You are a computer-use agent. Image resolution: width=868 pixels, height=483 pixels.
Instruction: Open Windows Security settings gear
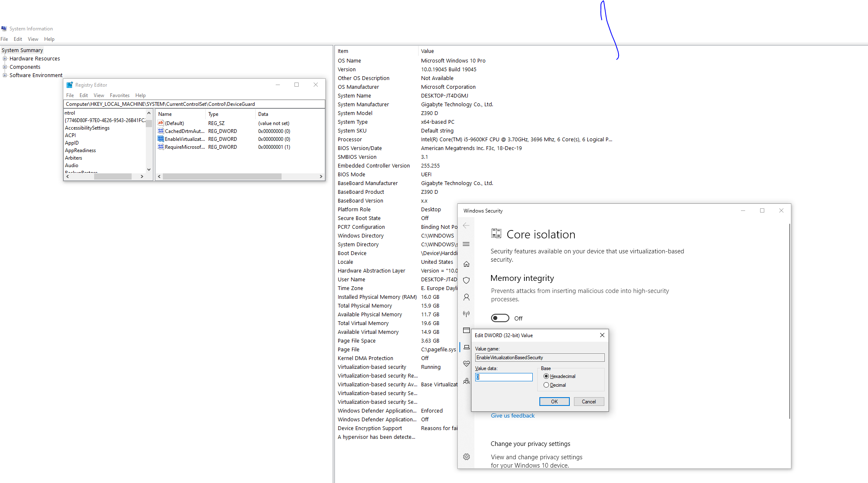[466, 457]
